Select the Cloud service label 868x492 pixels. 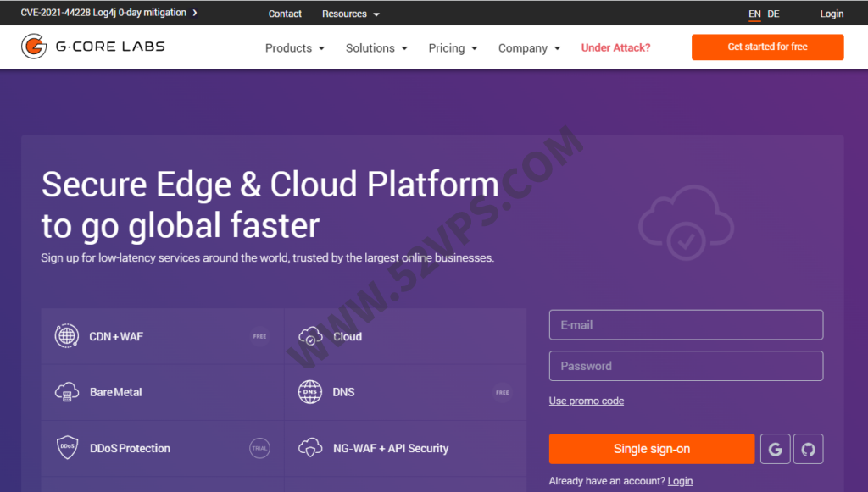[348, 337]
